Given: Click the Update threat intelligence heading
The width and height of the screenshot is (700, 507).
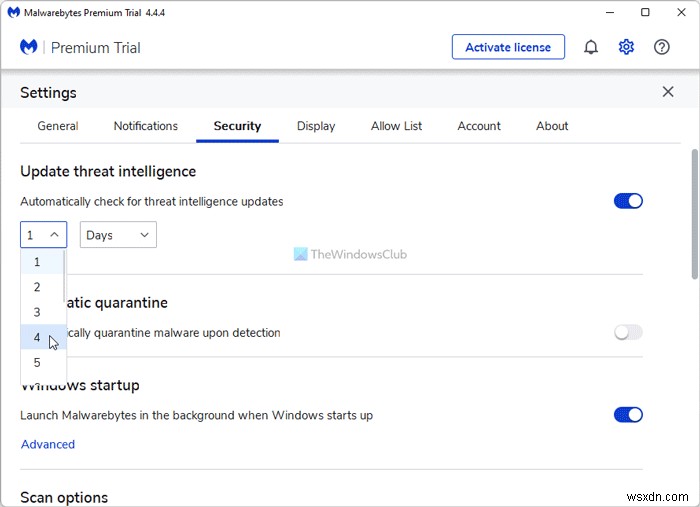Looking at the screenshot, I should click(x=108, y=171).
